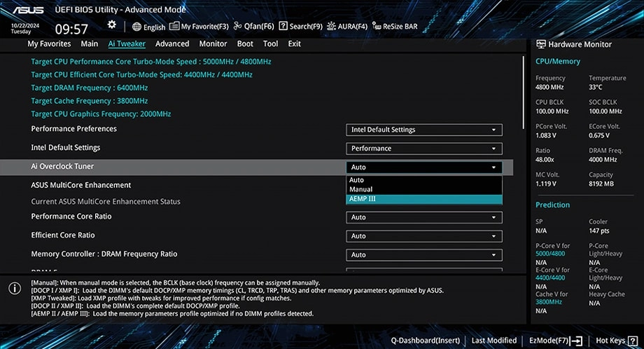Choose Auto in the overclock tuner list
The width and height of the screenshot is (644, 349).
(424, 180)
